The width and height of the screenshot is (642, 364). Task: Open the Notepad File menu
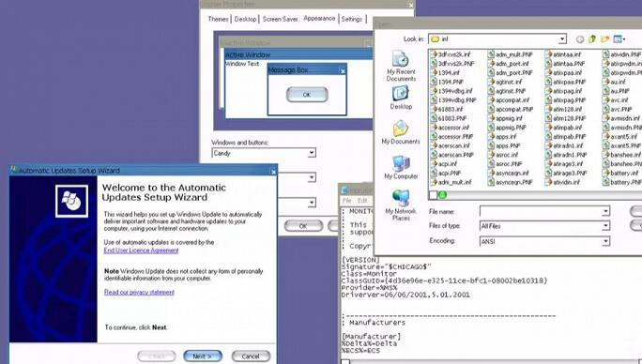[346, 200]
